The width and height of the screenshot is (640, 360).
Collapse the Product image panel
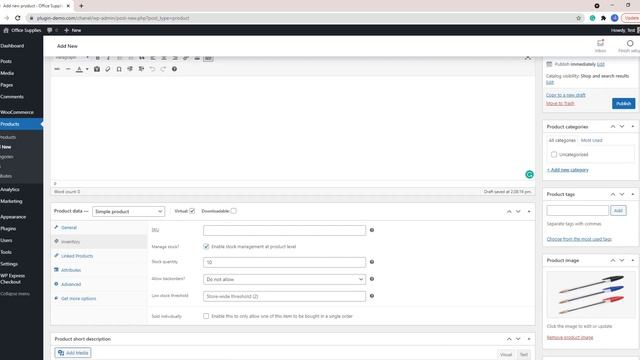click(x=633, y=260)
